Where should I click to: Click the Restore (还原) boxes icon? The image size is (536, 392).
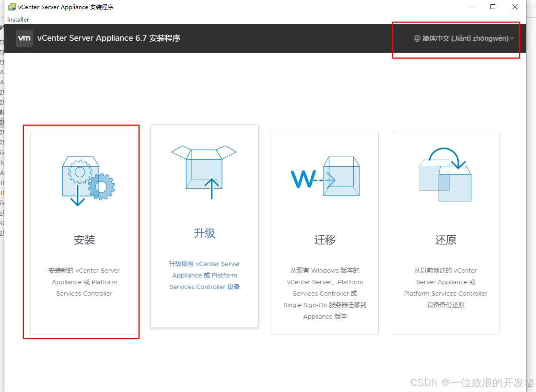(445, 174)
